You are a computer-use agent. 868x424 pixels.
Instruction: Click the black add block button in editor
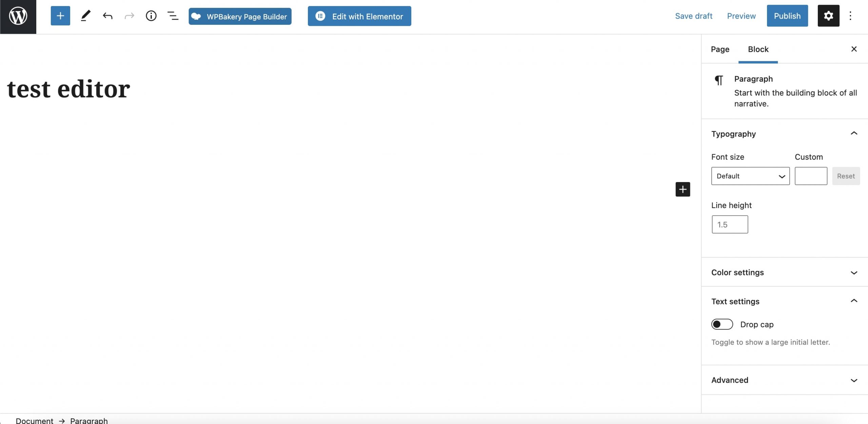tap(683, 189)
